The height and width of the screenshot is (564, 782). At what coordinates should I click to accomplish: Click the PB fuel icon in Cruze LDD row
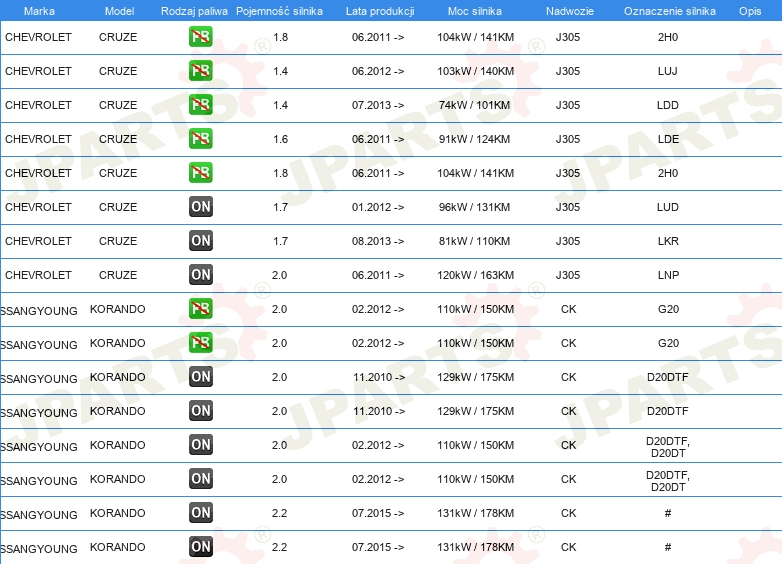click(200, 105)
